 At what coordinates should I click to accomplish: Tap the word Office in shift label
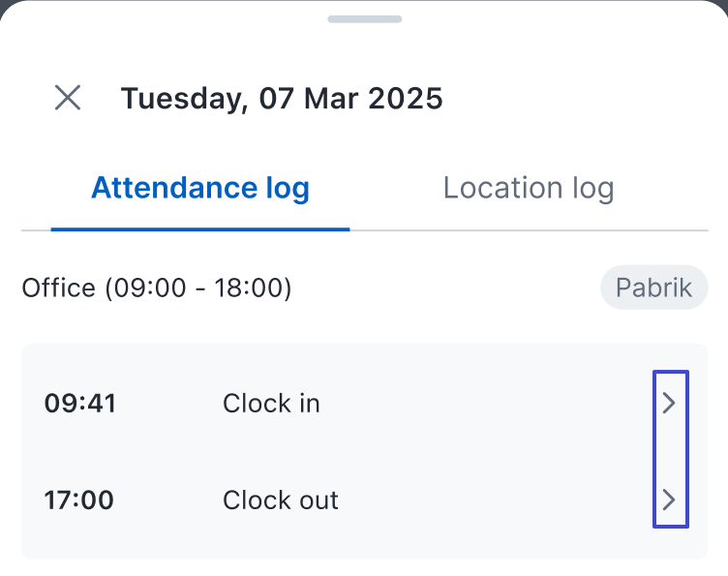click(59, 288)
